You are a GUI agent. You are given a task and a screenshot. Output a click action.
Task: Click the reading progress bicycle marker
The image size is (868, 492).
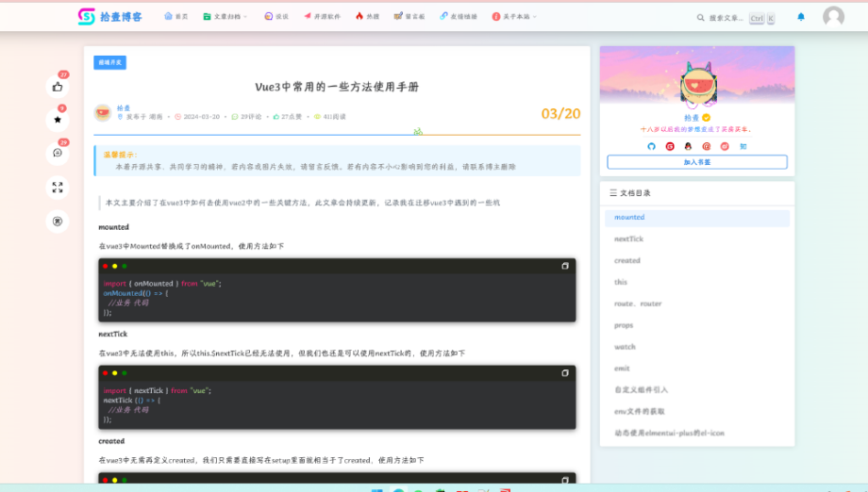point(418,131)
